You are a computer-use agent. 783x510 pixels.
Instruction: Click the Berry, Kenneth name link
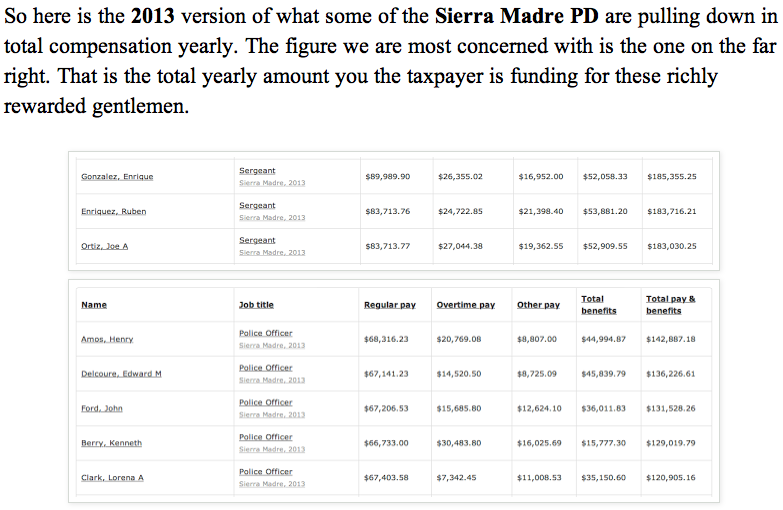[x=111, y=443]
